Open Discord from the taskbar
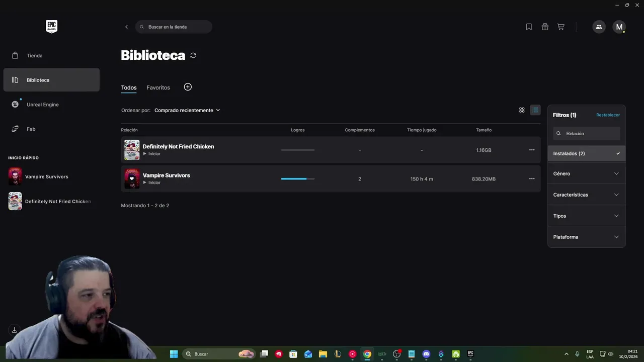 tap(426, 354)
